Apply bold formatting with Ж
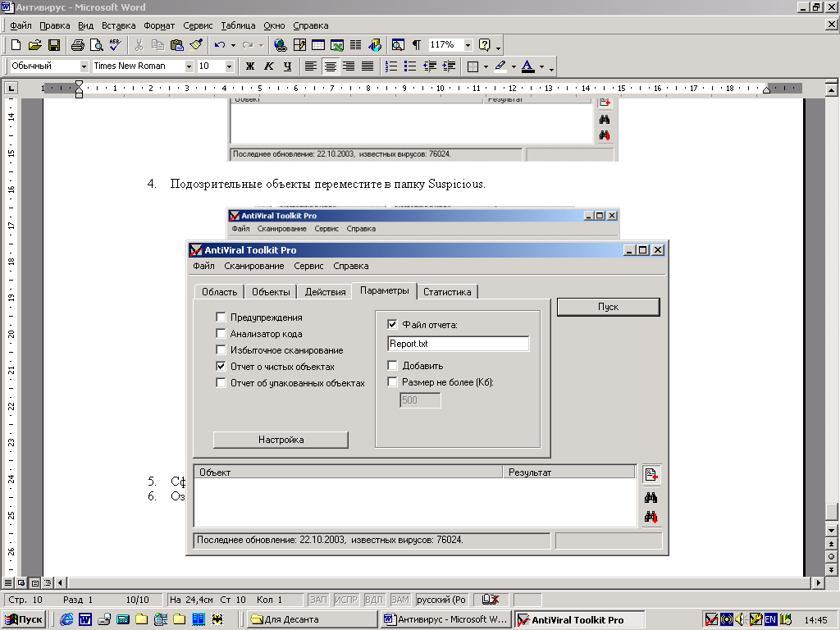 [250, 66]
